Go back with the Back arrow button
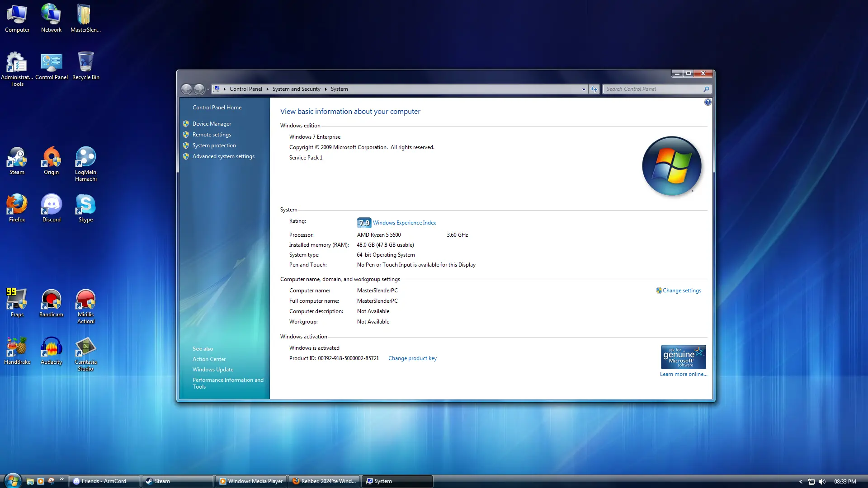 [x=186, y=89]
